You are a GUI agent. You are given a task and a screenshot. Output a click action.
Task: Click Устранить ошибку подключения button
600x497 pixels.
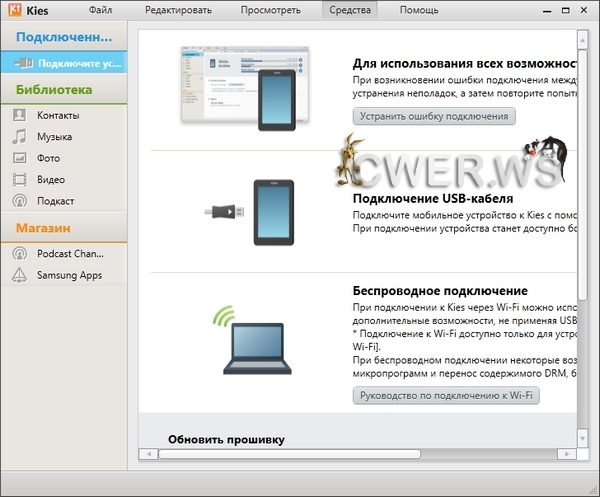coord(434,116)
